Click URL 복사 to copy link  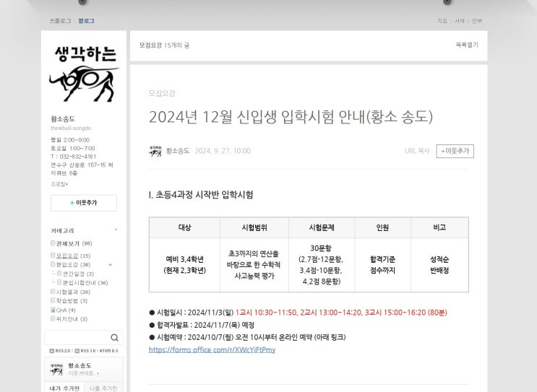(x=417, y=151)
